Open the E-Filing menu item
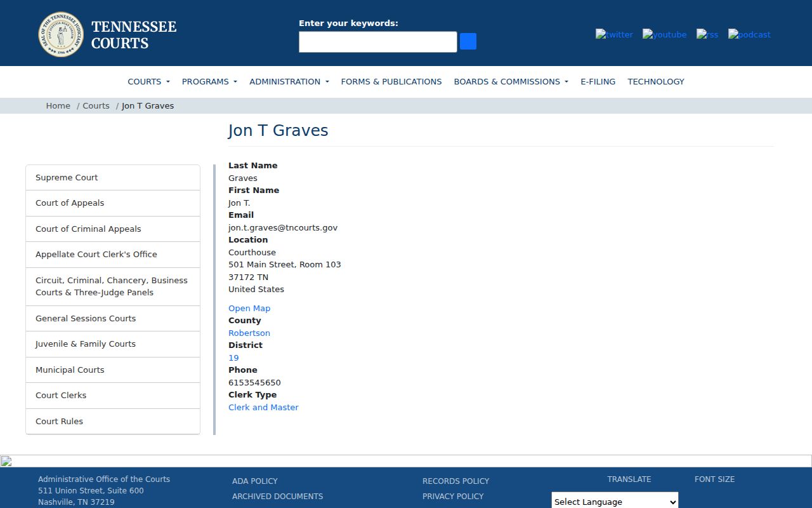 pos(598,81)
